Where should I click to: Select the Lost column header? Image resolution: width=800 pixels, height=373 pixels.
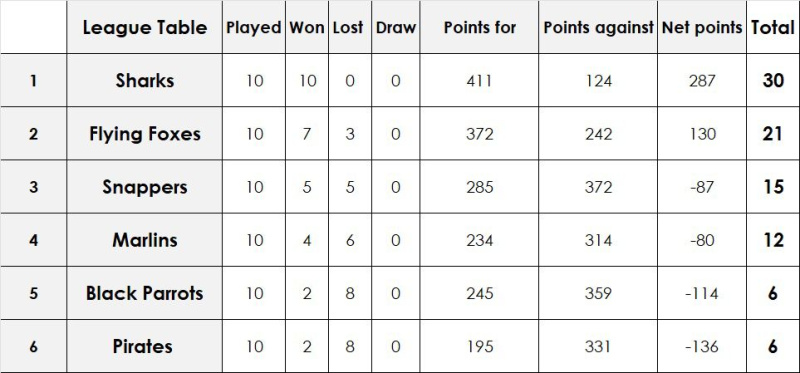349,27
